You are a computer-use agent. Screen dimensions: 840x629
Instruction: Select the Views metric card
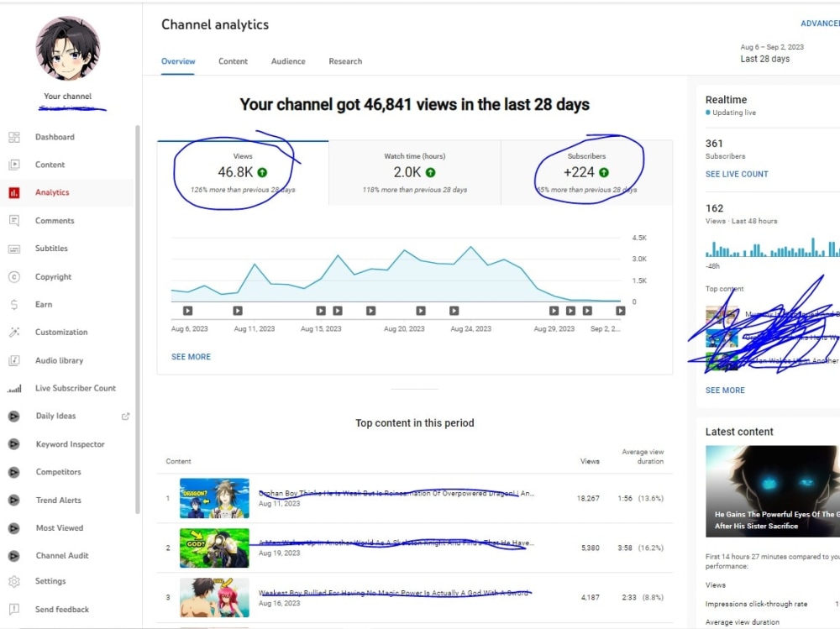[x=243, y=172]
